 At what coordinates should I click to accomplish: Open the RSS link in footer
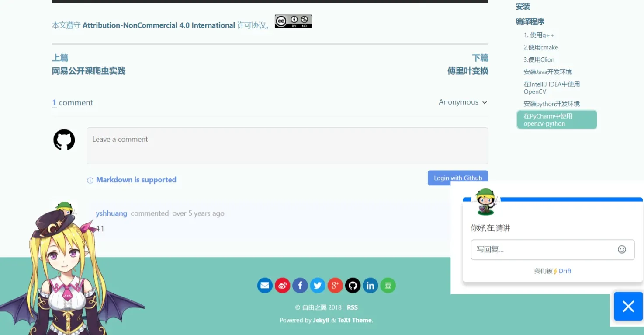point(352,307)
